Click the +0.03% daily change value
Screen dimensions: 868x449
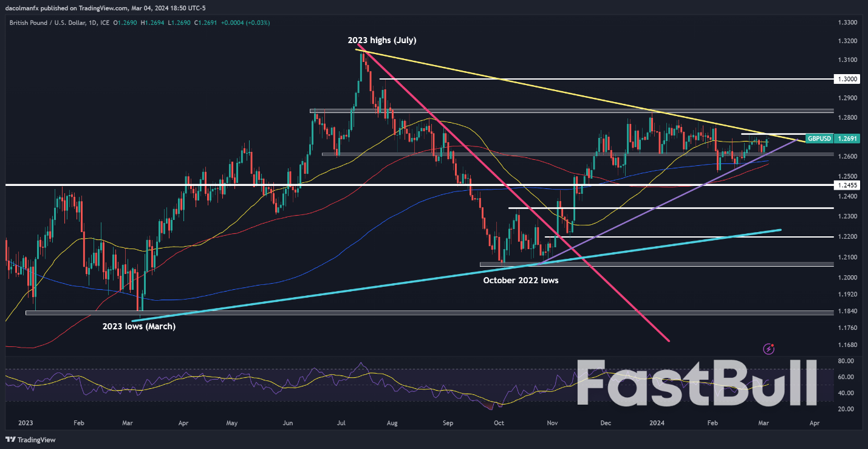click(x=258, y=22)
